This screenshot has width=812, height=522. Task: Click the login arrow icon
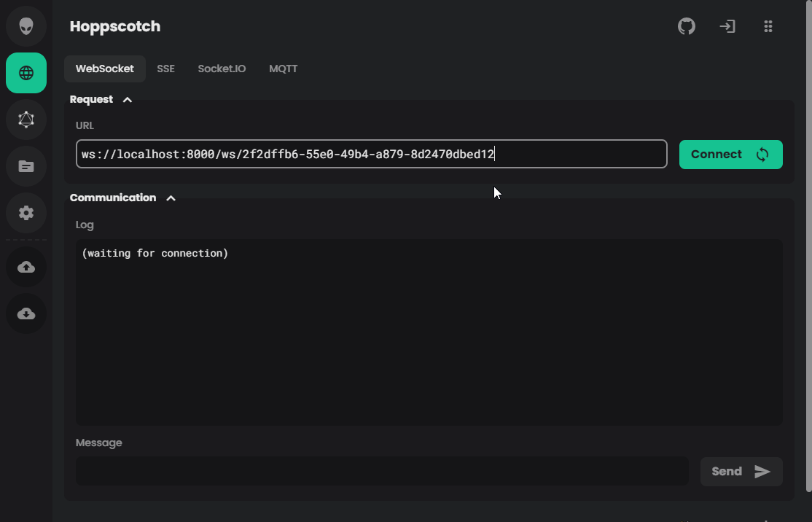[x=727, y=26]
